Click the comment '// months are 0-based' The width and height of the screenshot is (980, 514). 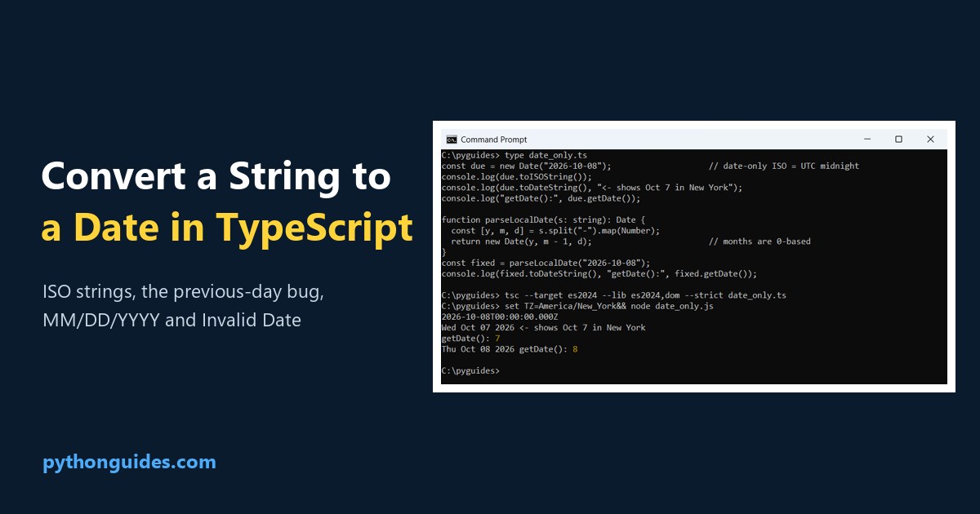(x=759, y=241)
